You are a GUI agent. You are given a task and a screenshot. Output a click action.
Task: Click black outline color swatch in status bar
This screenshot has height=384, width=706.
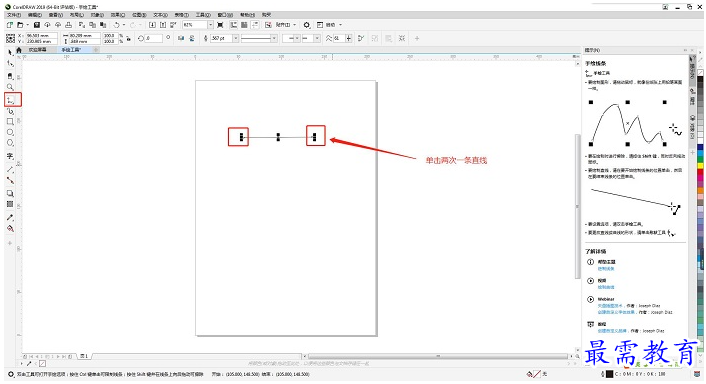click(x=609, y=374)
